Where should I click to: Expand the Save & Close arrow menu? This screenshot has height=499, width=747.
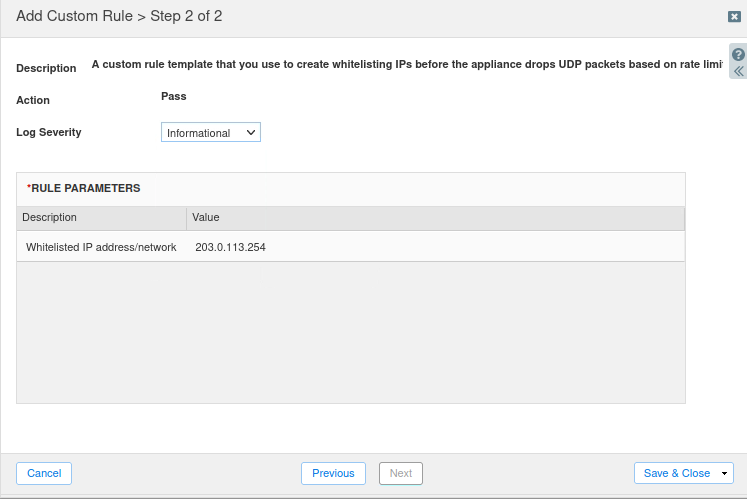click(724, 474)
